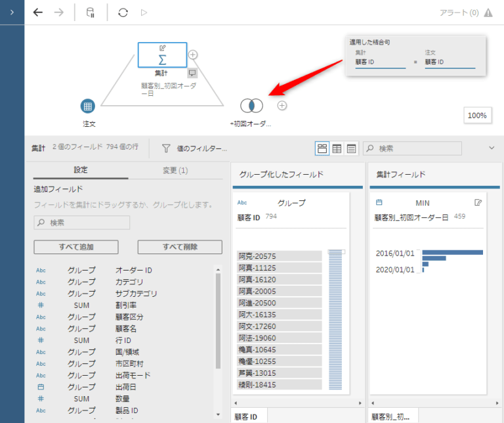Click the date type icon for 出荷日
Screen dimensions: 504x423
tap(41, 387)
